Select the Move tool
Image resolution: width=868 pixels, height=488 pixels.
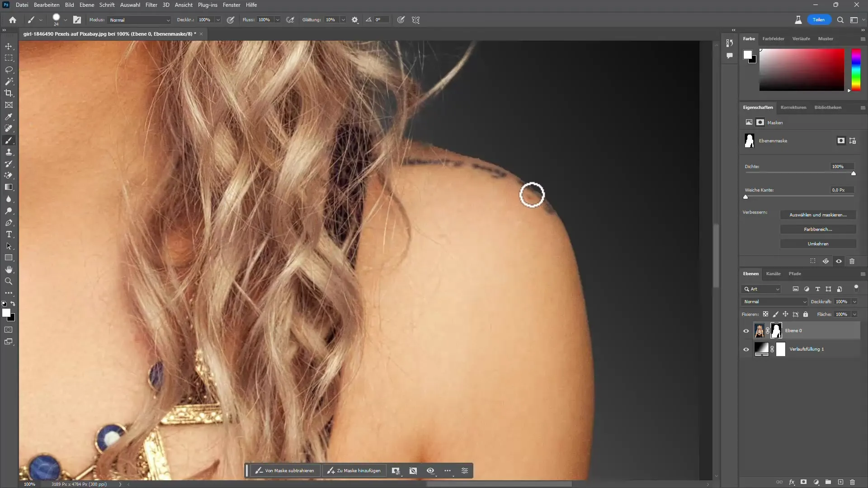pyautogui.click(x=9, y=46)
